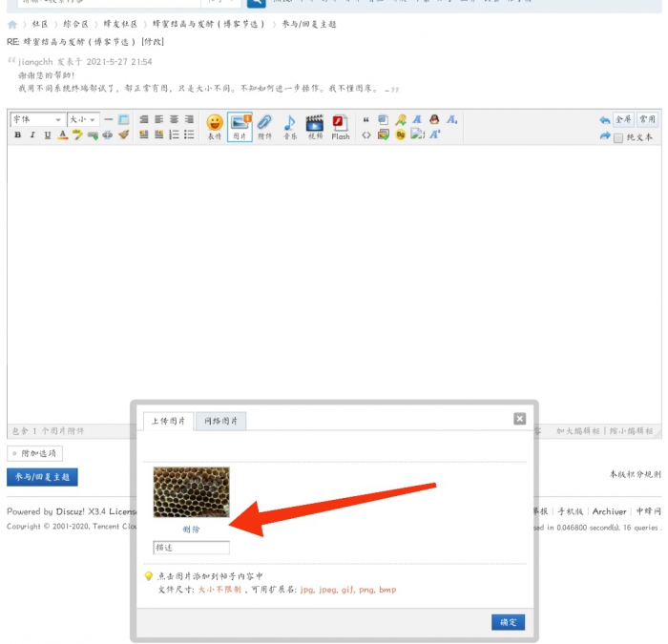This screenshot has height=644, width=668.
Task: Click the 图片 image toolbar button
Action: click(x=240, y=127)
